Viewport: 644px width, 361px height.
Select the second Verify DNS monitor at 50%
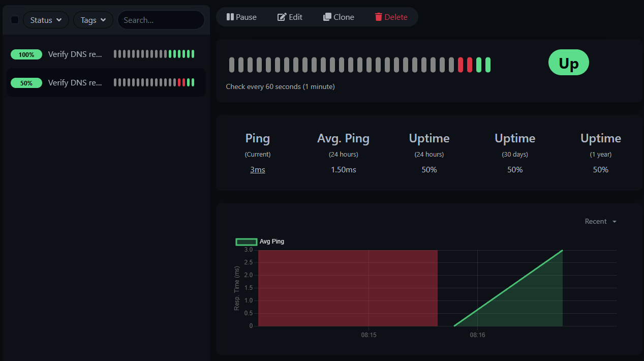(75, 83)
